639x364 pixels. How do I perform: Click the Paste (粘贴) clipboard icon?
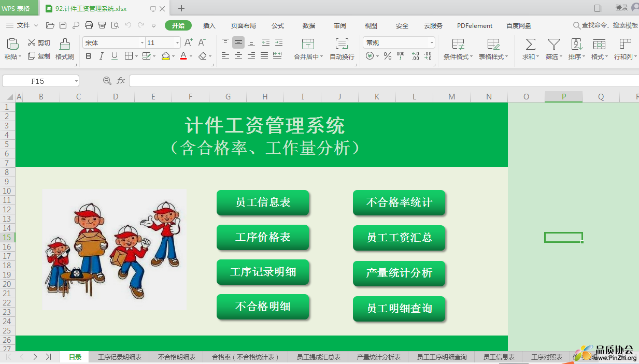[x=12, y=44]
